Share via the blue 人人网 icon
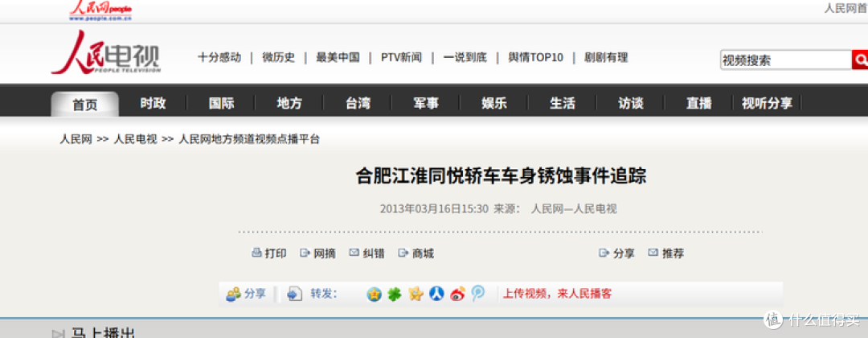This screenshot has width=868, height=338. coord(436,295)
